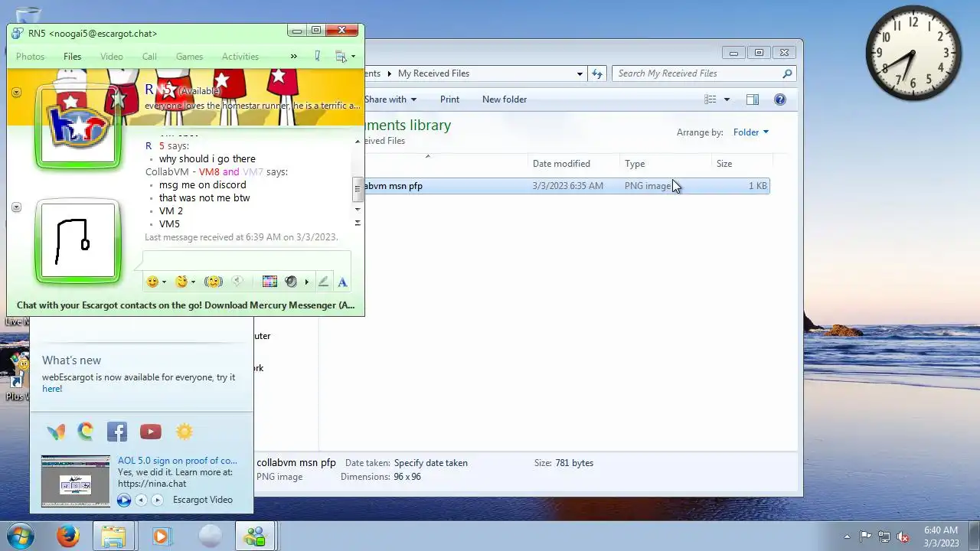Click the chat scrollbar up arrow
This screenshot has width=980, height=551.
(358, 142)
